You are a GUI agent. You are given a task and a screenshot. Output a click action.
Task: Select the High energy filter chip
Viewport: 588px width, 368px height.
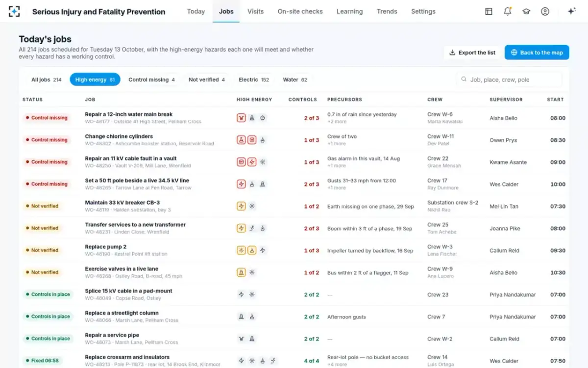coord(95,79)
